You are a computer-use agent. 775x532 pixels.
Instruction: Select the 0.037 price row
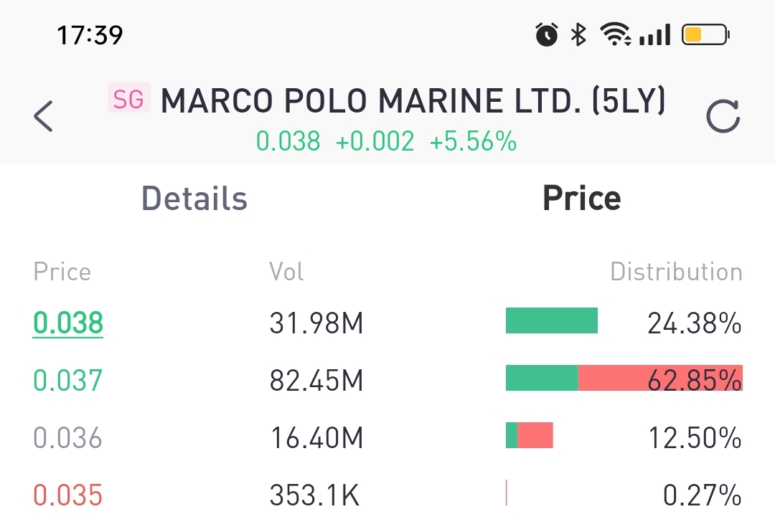[x=68, y=380]
